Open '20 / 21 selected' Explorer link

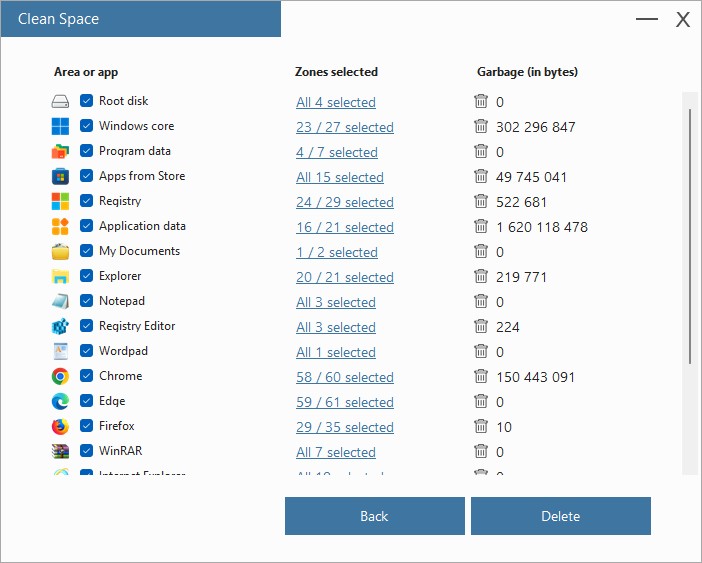345,278
